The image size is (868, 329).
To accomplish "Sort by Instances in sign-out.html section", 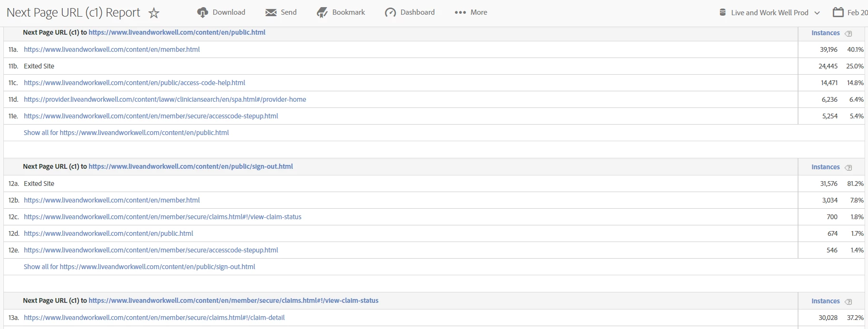I will (826, 167).
